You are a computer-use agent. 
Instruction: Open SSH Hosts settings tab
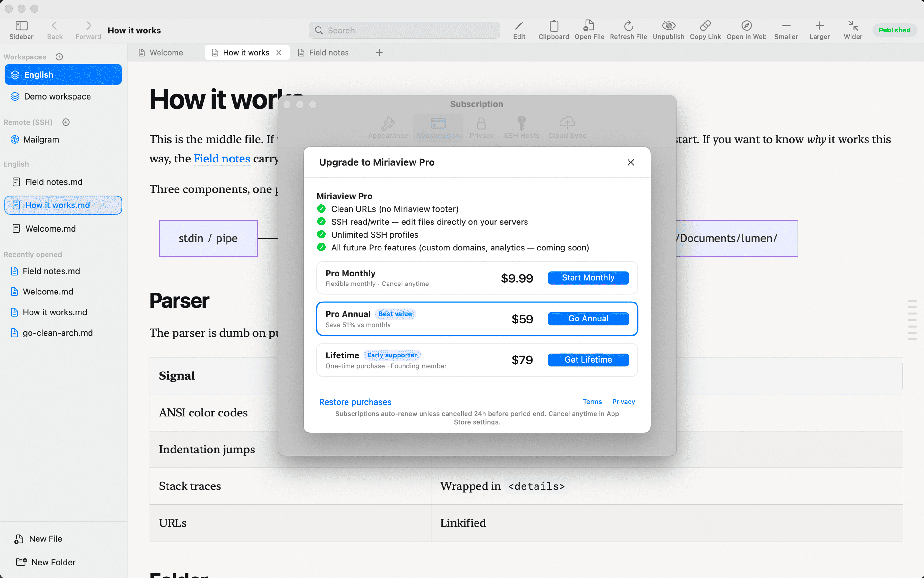coord(522,128)
